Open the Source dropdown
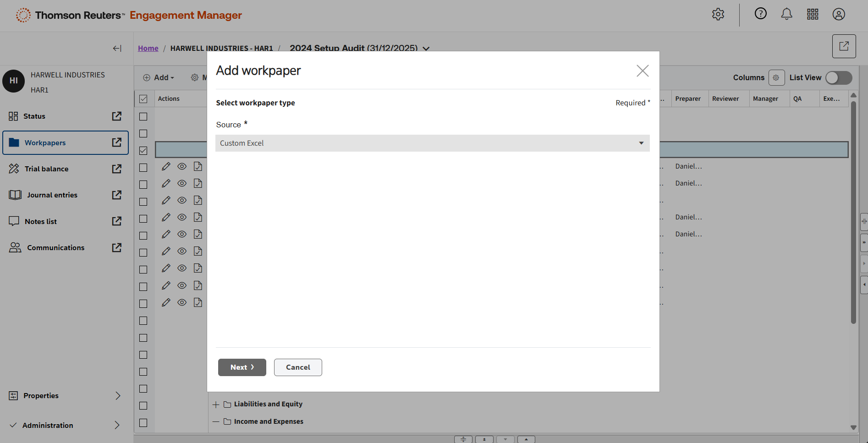This screenshot has width=868, height=443. pos(432,143)
